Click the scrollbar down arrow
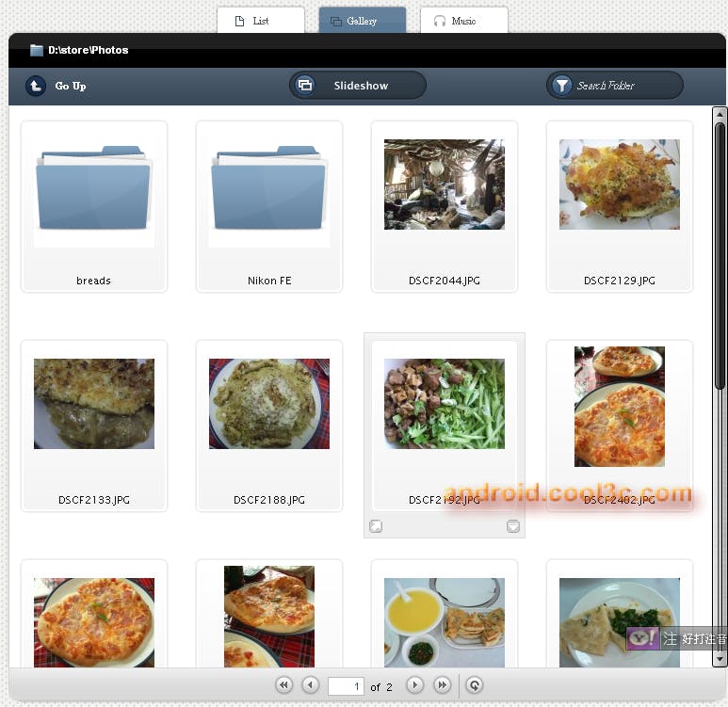Image resolution: width=728 pixels, height=707 pixels. click(x=720, y=658)
